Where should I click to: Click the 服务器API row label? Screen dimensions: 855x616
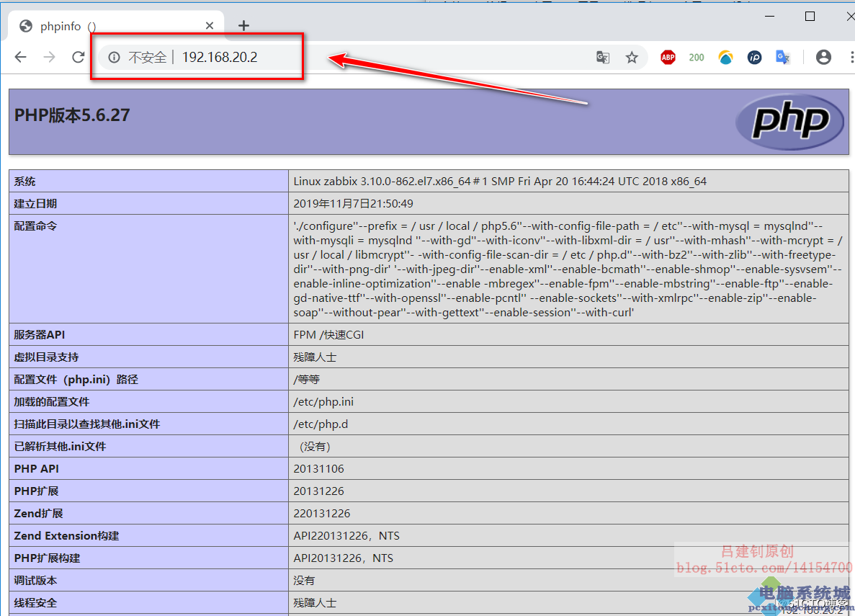pos(40,334)
